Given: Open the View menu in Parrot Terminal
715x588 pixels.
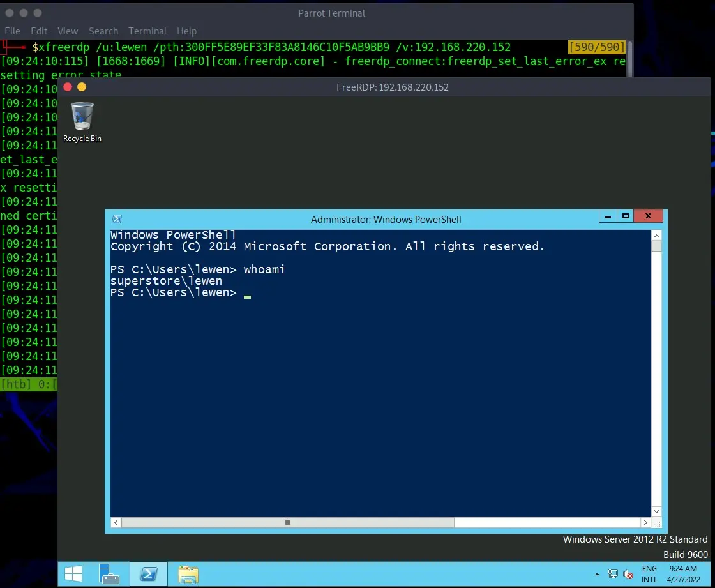Looking at the screenshot, I should click(68, 31).
